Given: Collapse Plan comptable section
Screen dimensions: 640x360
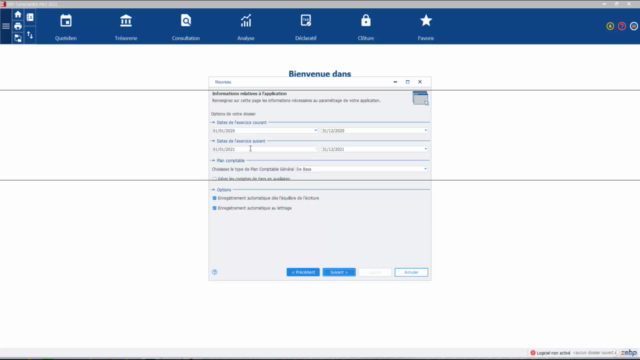Looking at the screenshot, I should tap(213, 160).
